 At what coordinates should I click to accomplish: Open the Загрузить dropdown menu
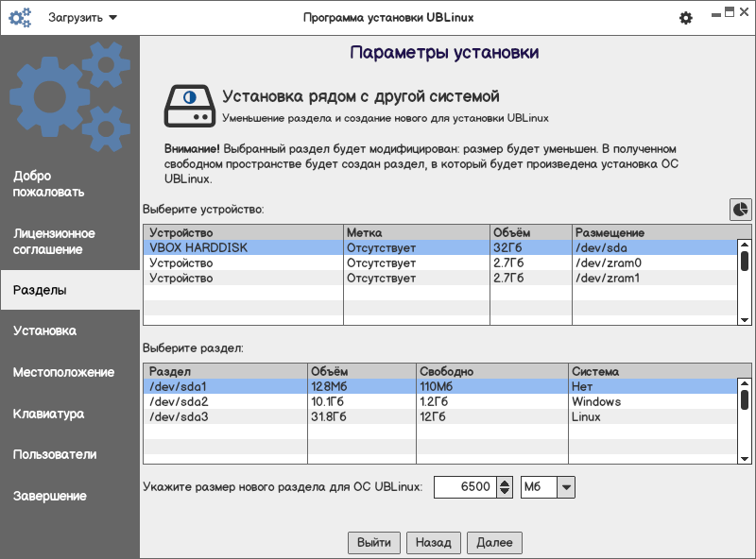click(x=83, y=17)
